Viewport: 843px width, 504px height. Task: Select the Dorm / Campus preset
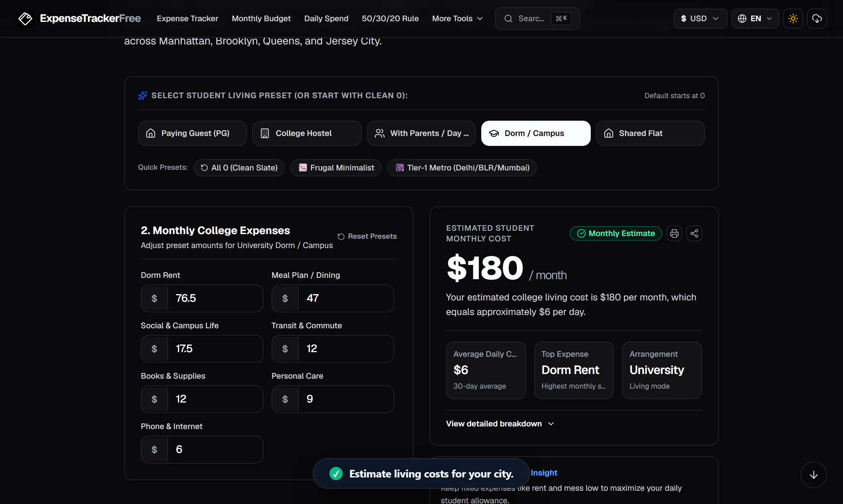[536, 133]
